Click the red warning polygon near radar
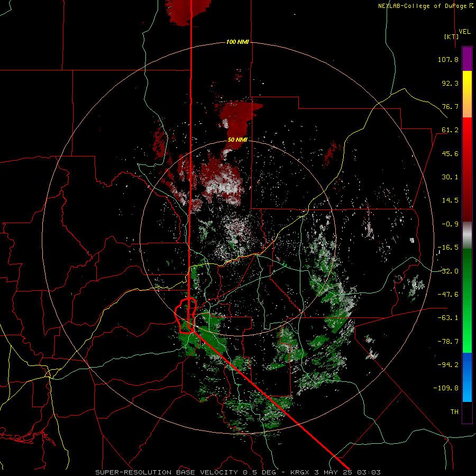476x476 pixels. point(186,316)
